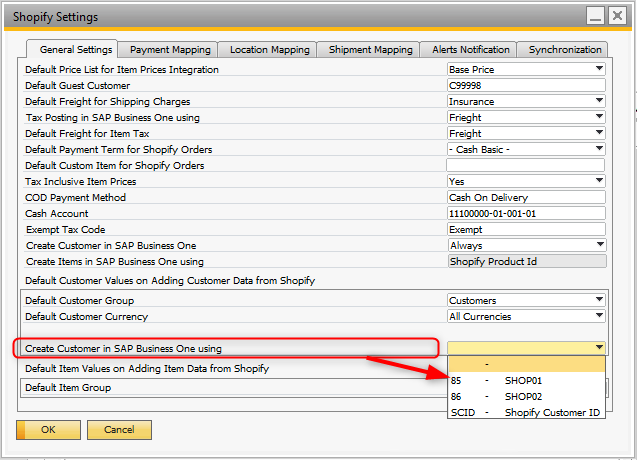Image resolution: width=637 pixels, height=460 pixels.
Task: Open the Location Mapping tab
Action: click(x=270, y=49)
